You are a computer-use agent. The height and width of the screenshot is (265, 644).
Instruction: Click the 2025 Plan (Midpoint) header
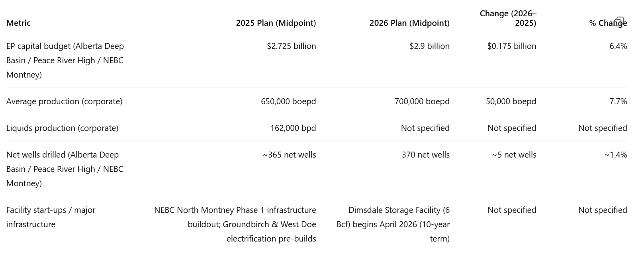276,23
